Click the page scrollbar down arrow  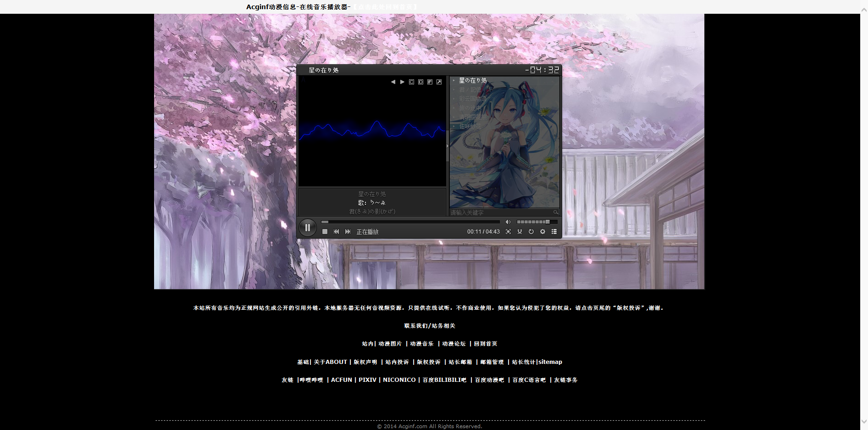point(864,421)
